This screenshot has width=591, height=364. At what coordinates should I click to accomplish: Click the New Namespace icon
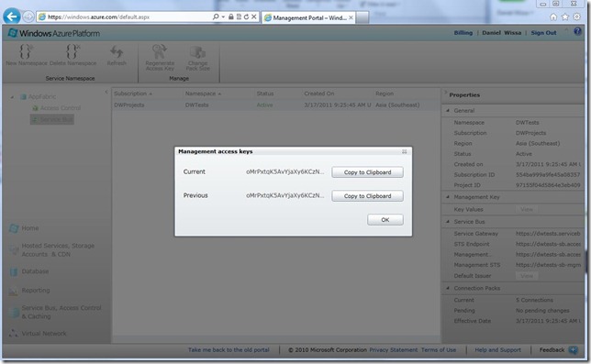26,51
